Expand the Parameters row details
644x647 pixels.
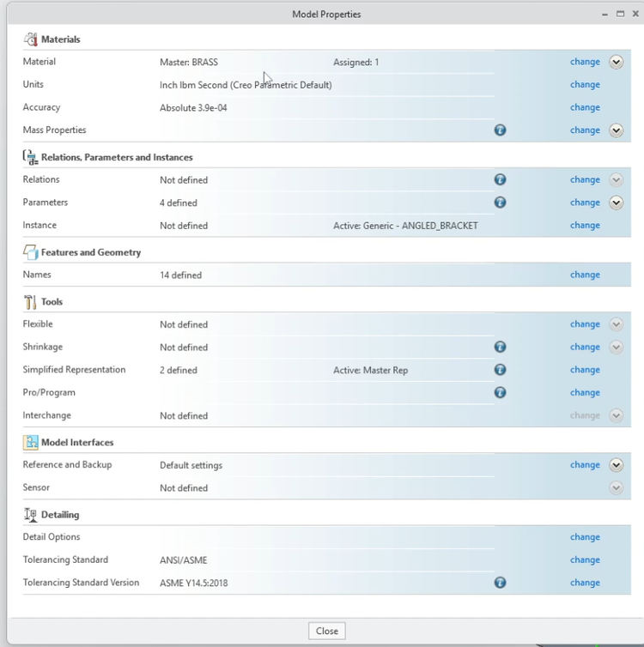coord(616,203)
